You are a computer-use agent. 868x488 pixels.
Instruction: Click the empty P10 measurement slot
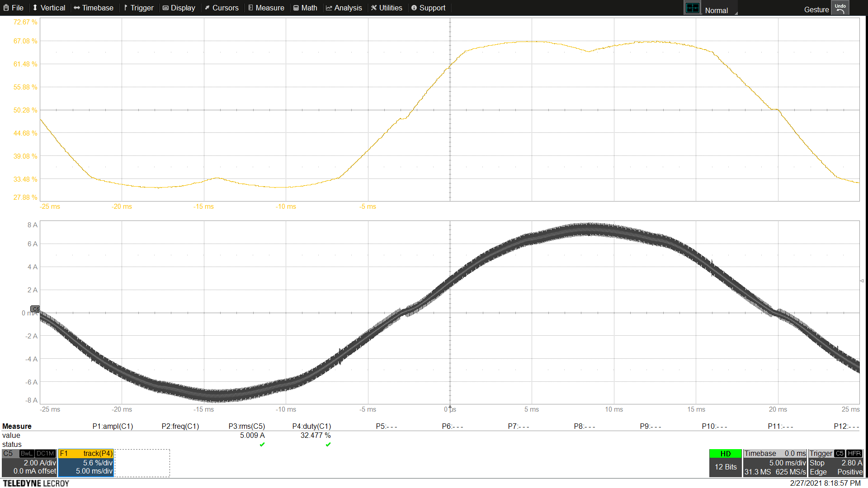[714, 426]
